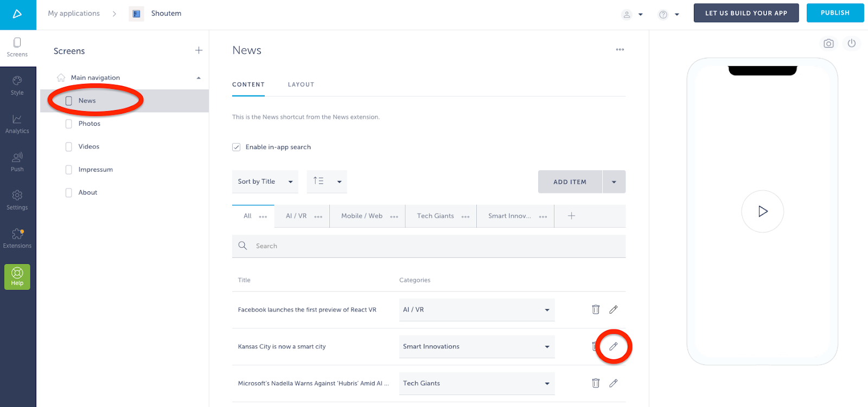This screenshot has width=868, height=407.
Task: Add a new screen with plus icon
Action: click(199, 50)
